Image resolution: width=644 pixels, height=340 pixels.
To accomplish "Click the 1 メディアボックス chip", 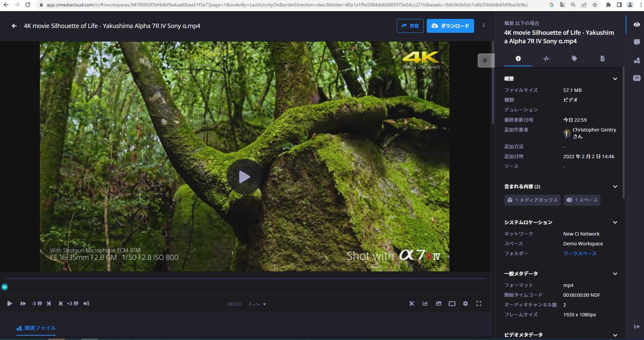I will click(x=532, y=200).
